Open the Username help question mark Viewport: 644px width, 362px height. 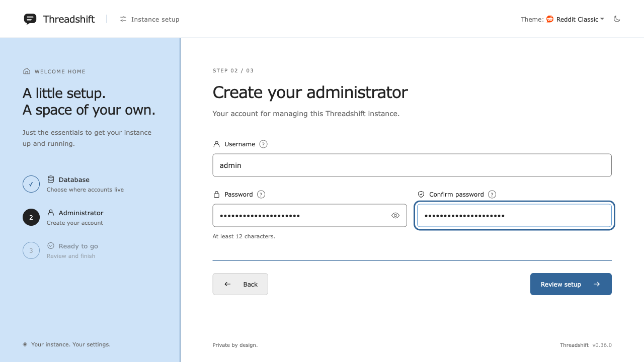263,144
